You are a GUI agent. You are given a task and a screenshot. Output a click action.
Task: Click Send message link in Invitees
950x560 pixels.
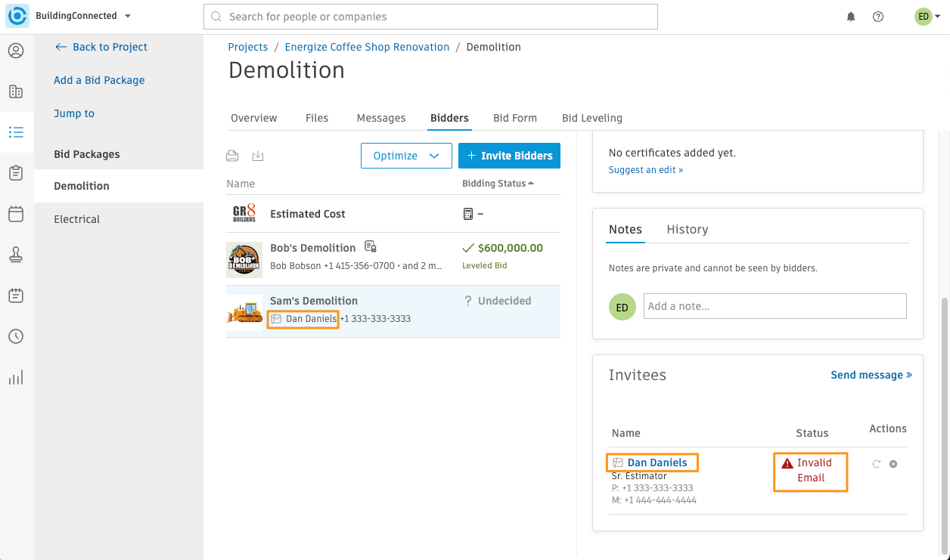tap(871, 375)
